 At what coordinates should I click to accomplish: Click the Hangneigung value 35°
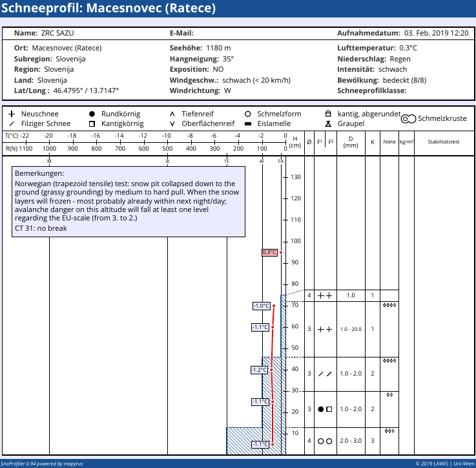[229, 59]
